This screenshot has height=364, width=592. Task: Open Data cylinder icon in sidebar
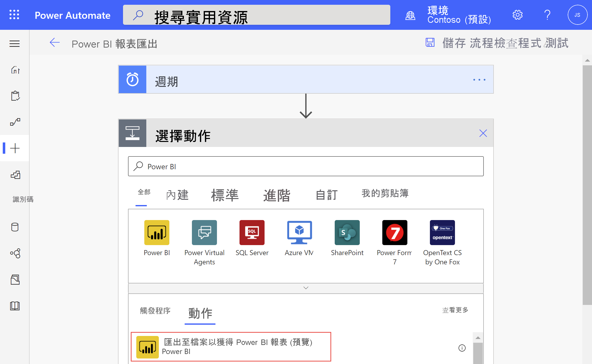pyautogui.click(x=15, y=227)
